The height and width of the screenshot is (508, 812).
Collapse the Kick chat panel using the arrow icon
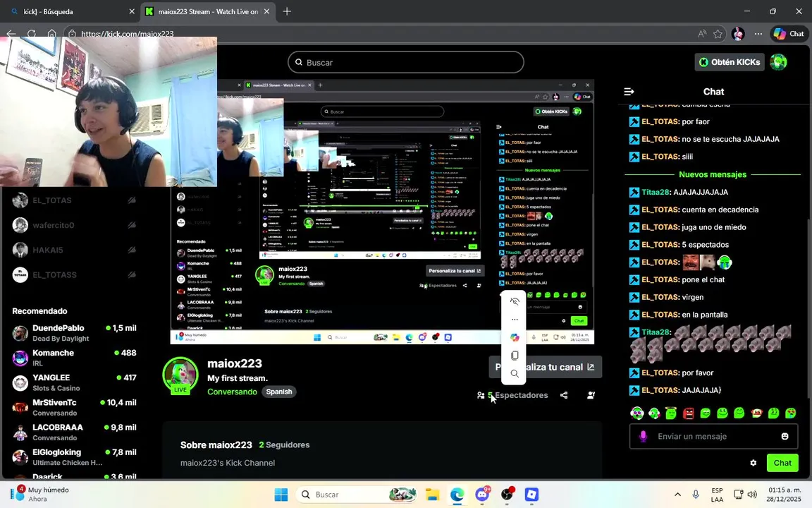pos(629,92)
